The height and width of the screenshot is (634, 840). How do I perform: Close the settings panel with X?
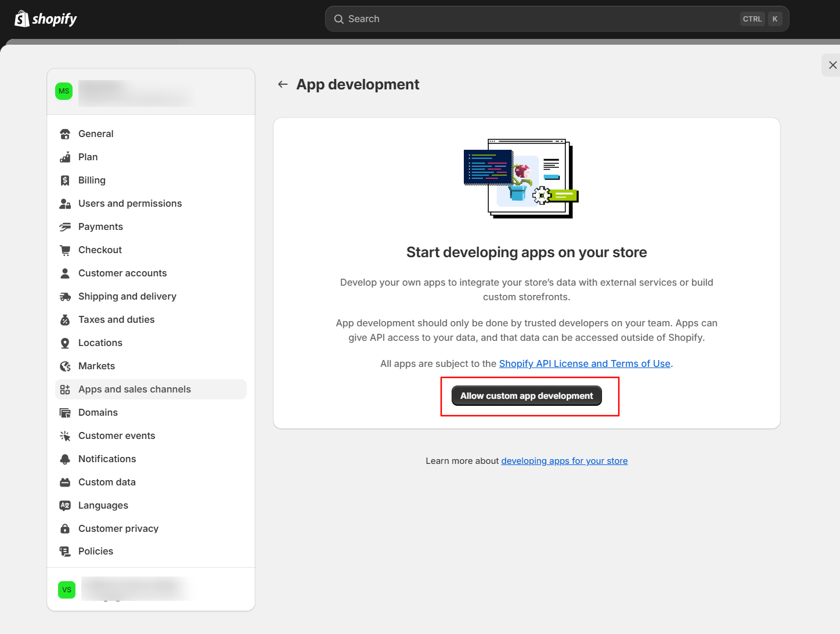[x=832, y=65]
